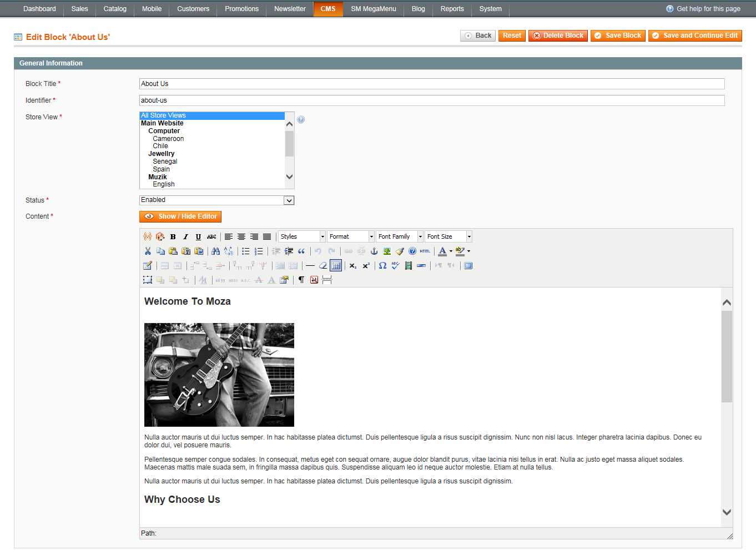The width and height of the screenshot is (756, 550).
Task: Open the SM MegaMenu menu
Action: [x=374, y=9]
